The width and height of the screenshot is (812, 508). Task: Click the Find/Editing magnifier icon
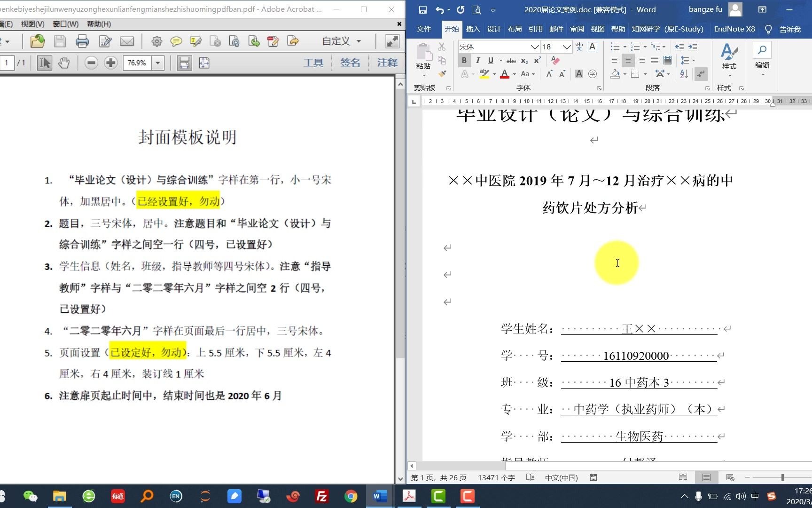pos(762,50)
